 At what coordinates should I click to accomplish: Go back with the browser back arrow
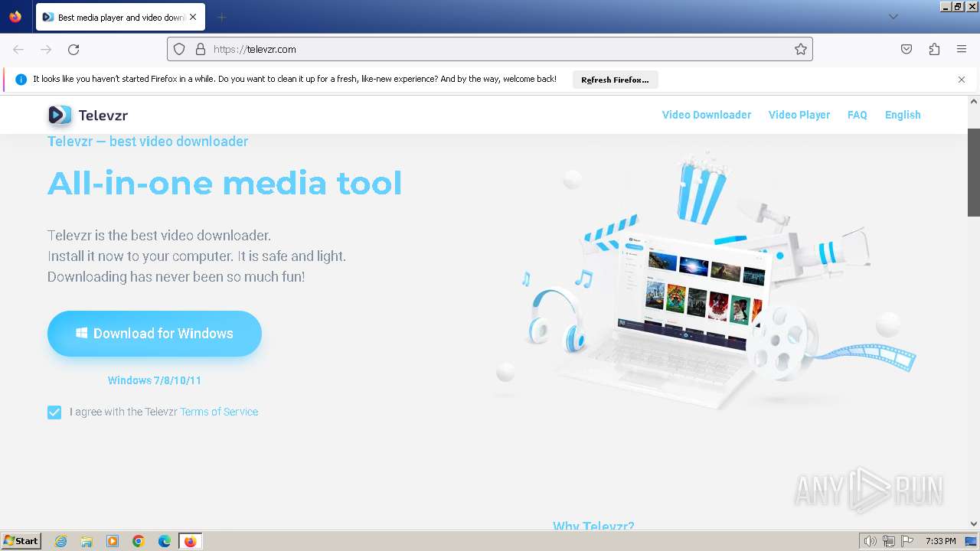coord(18,49)
